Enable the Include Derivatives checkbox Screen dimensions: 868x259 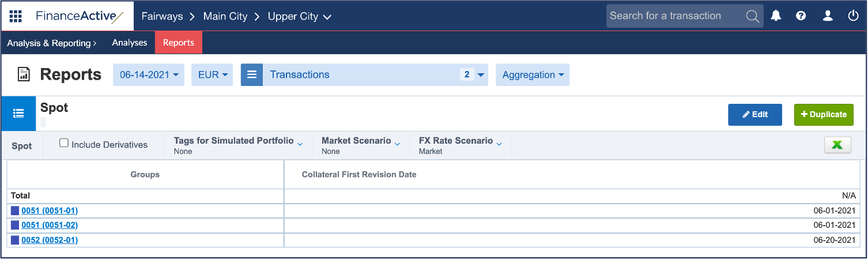pos(65,143)
